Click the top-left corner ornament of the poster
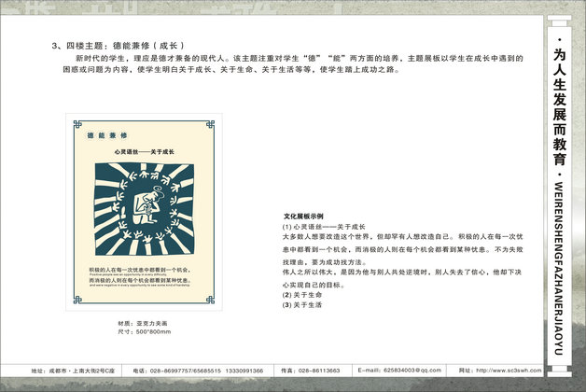Screen dimensions: 586x392 77,123
